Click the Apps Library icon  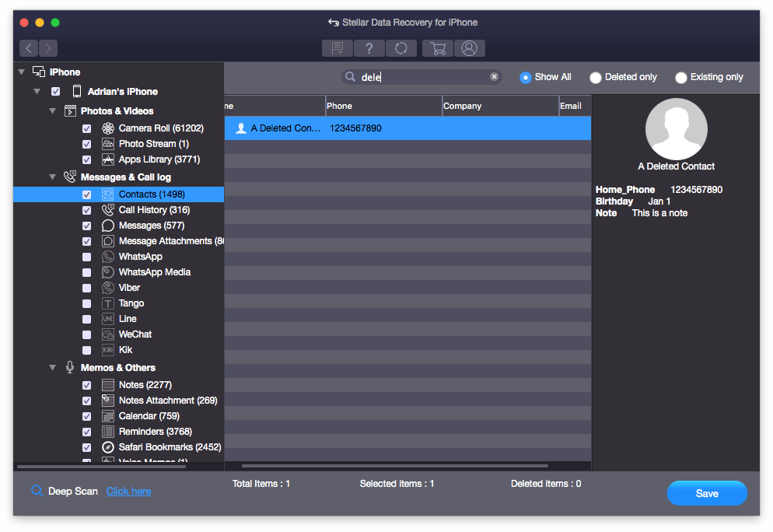click(108, 159)
